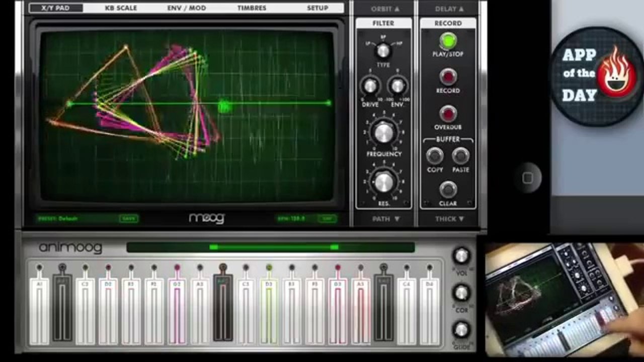This screenshot has height=362, width=644.
Task: Open the KB SCALE tab
Action: coord(121,8)
